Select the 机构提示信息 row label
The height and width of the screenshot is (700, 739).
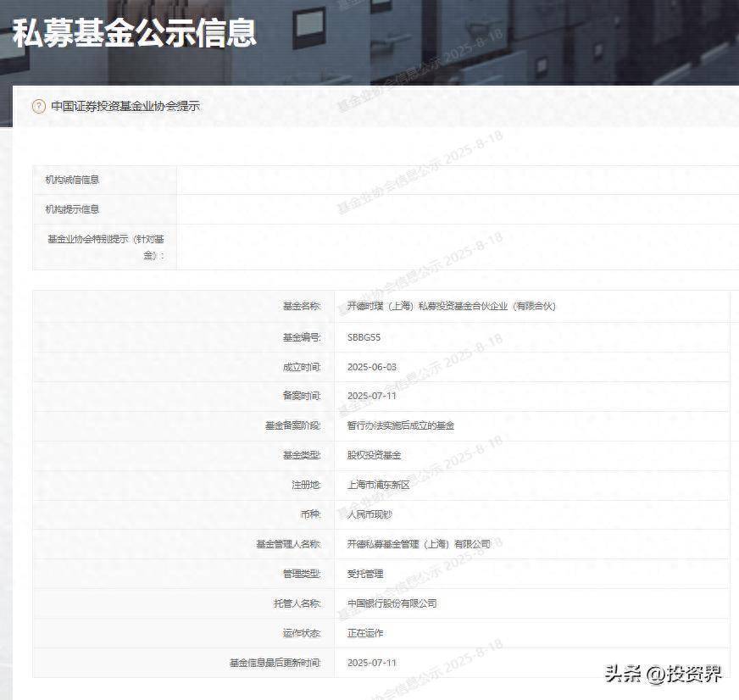point(73,209)
